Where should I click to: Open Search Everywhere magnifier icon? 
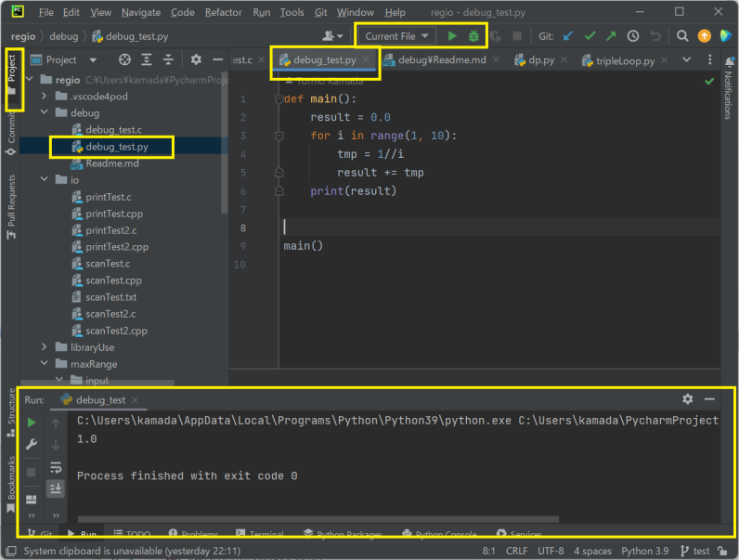[682, 36]
